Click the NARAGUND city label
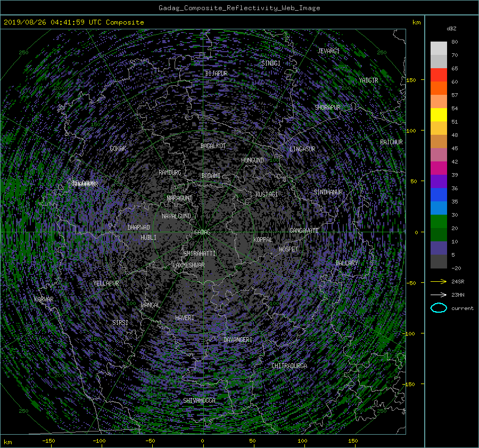This screenshot has height=448, width=479. pos(180,198)
